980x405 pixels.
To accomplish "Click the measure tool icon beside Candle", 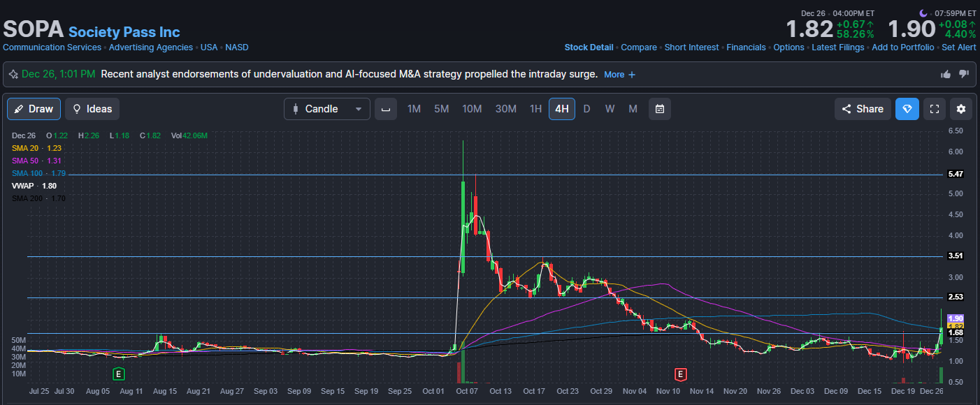I will (385, 109).
